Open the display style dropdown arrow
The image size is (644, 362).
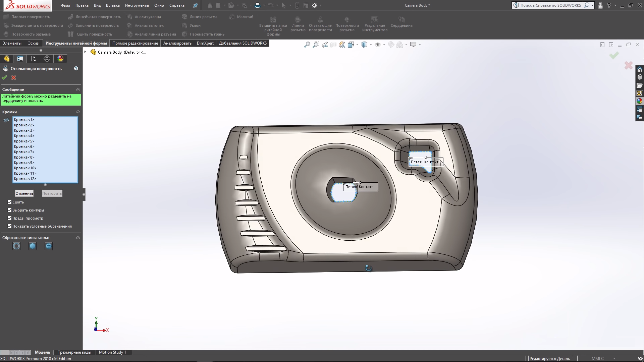371,45
